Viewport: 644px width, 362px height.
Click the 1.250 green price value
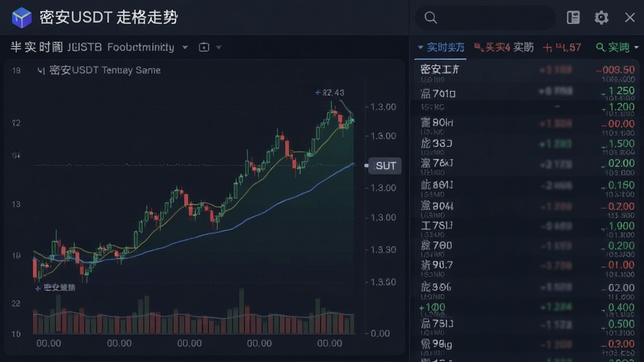tap(619, 90)
